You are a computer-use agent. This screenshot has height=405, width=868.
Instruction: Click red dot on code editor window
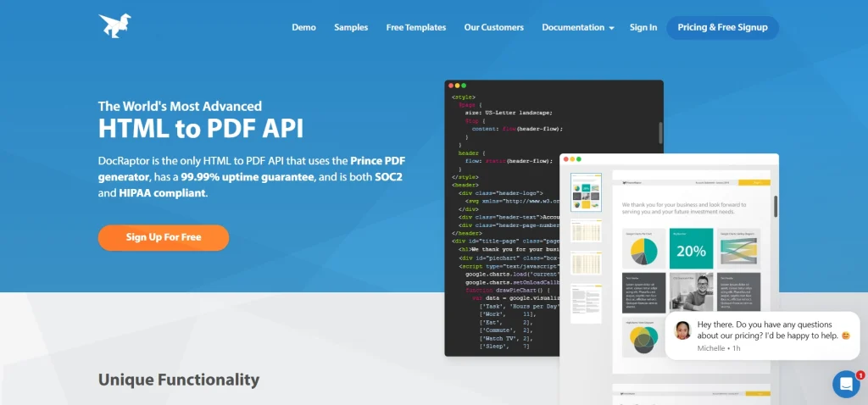point(451,86)
